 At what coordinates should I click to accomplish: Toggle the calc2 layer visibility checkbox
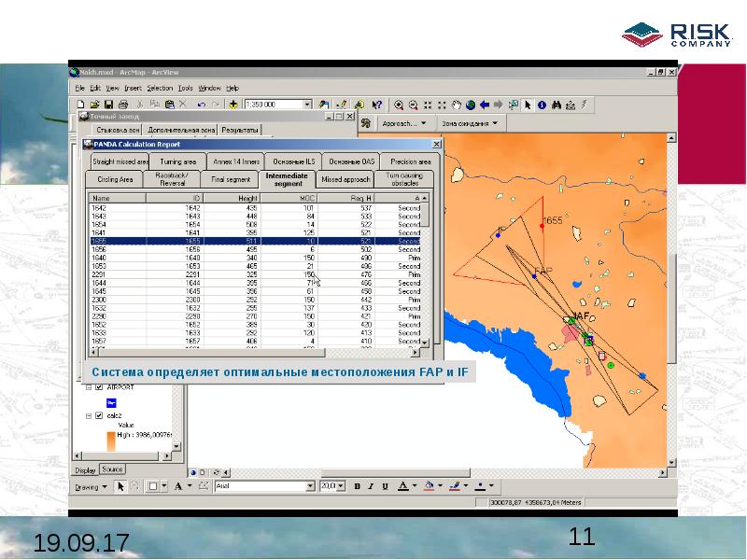[97, 416]
